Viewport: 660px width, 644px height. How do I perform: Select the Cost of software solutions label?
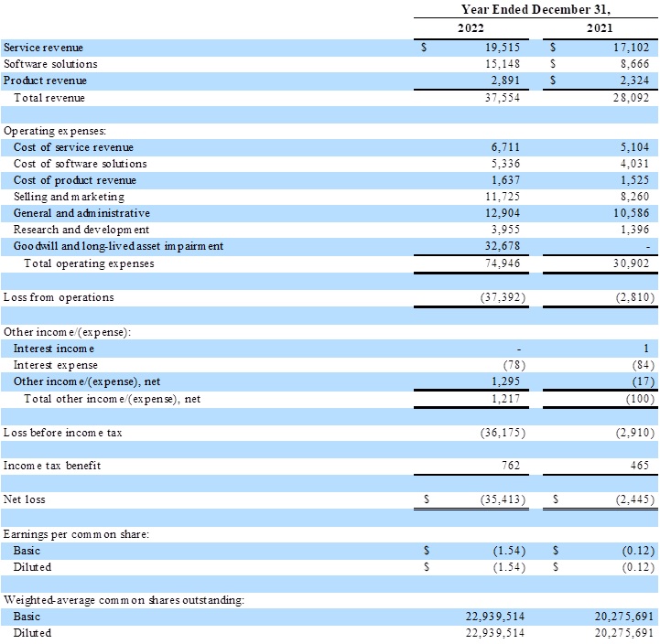coord(80,164)
